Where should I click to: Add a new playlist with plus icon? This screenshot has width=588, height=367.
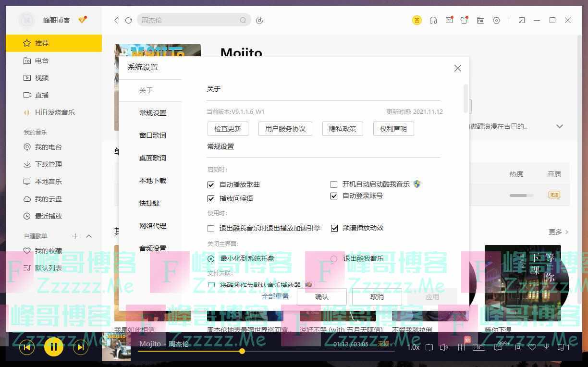click(x=75, y=236)
